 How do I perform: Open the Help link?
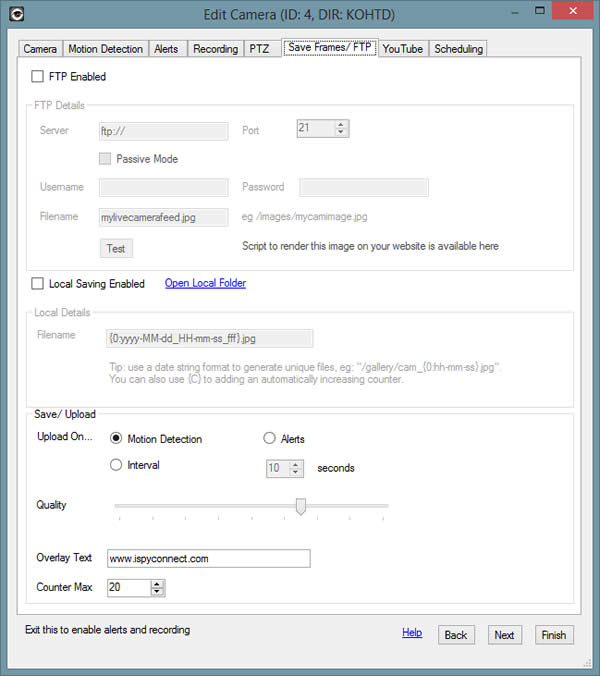click(412, 633)
